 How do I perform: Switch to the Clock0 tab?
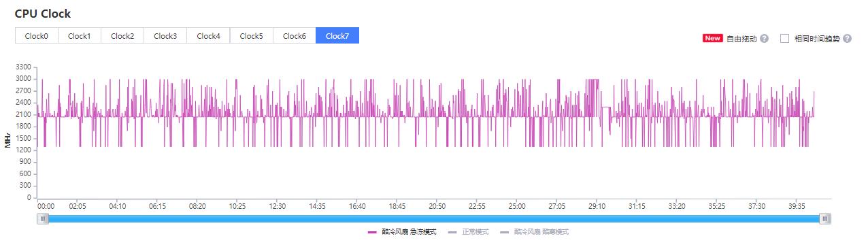[x=37, y=36]
